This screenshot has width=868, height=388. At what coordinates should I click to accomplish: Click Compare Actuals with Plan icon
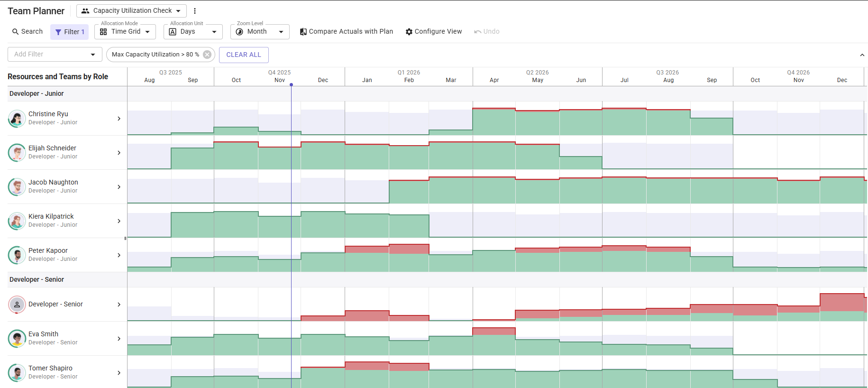click(303, 32)
